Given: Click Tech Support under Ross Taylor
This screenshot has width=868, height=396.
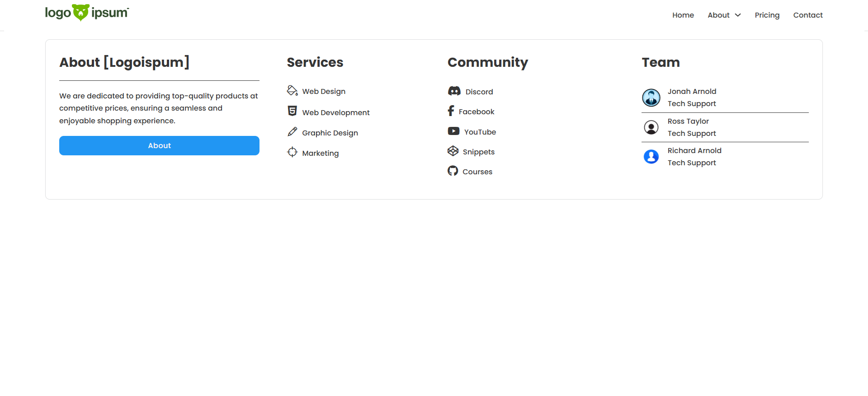Looking at the screenshot, I should tap(692, 133).
